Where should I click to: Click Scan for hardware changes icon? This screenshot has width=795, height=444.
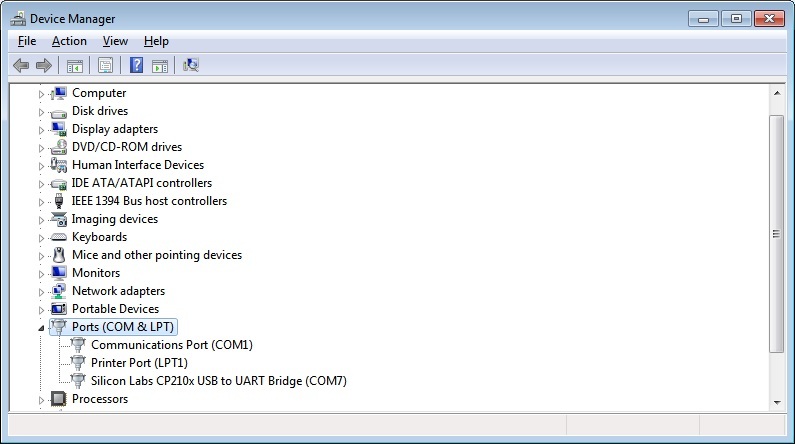191,66
